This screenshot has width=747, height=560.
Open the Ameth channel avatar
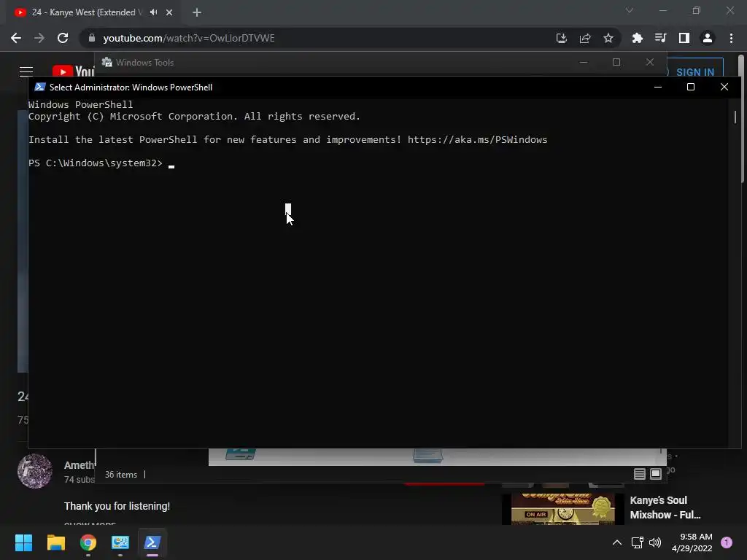(x=35, y=471)
